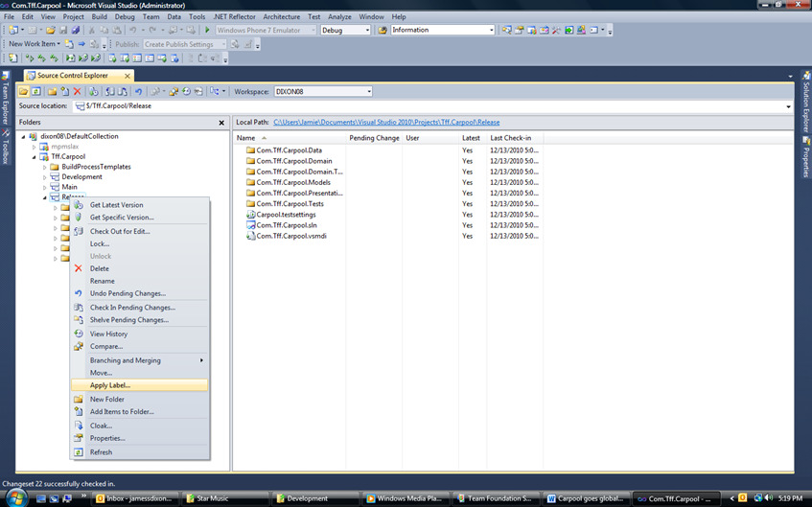The height and width of the screenshot is (507, 812).
Task: Click the blue arrow icon next to New Work Item
Action: pos(81,44)
